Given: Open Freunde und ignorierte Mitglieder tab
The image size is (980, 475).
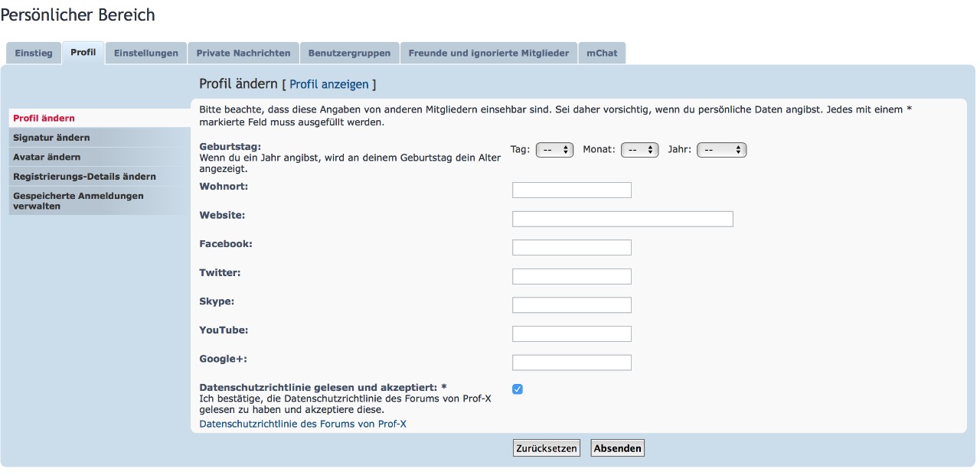Looking at the screenshot, I should pos(488,54).
